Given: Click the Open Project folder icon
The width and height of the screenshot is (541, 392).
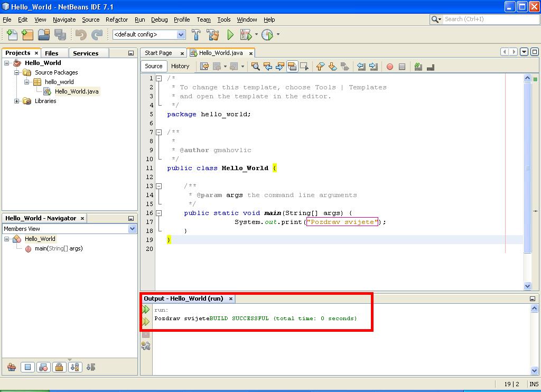Looking at the screenshot, I should point(44,35).
